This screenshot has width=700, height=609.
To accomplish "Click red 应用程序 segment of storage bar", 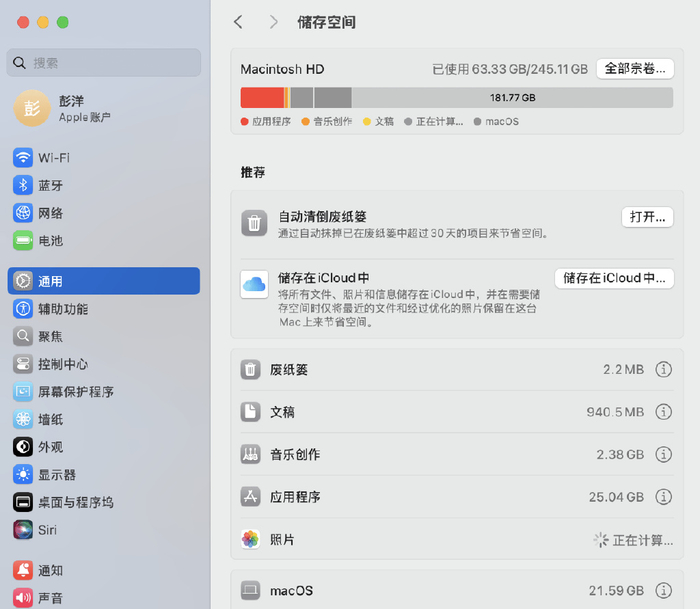I will [262, 98].
